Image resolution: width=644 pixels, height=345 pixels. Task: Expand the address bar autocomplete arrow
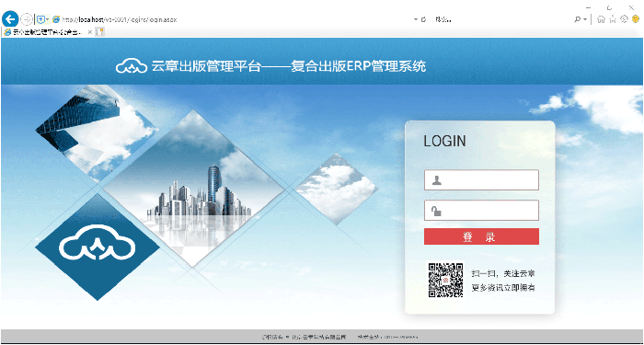pos(415,19)
